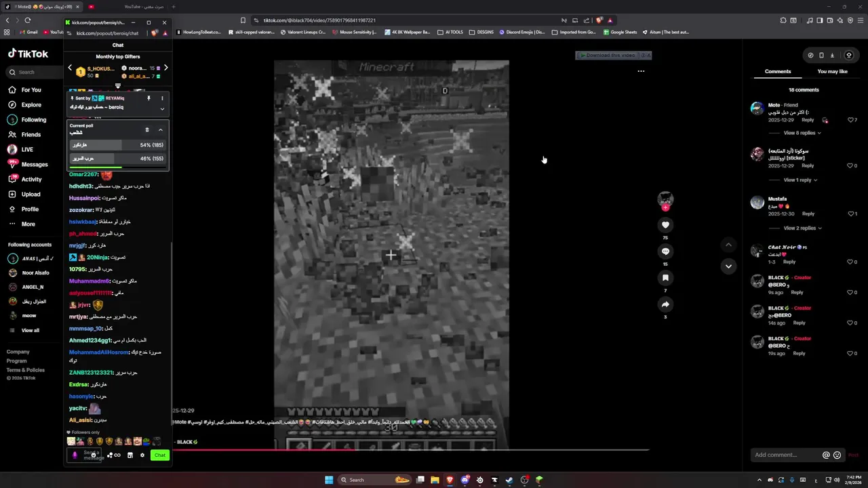Like Mote's comment
Screen dimensions: 868x488
[x=850, y=120]
